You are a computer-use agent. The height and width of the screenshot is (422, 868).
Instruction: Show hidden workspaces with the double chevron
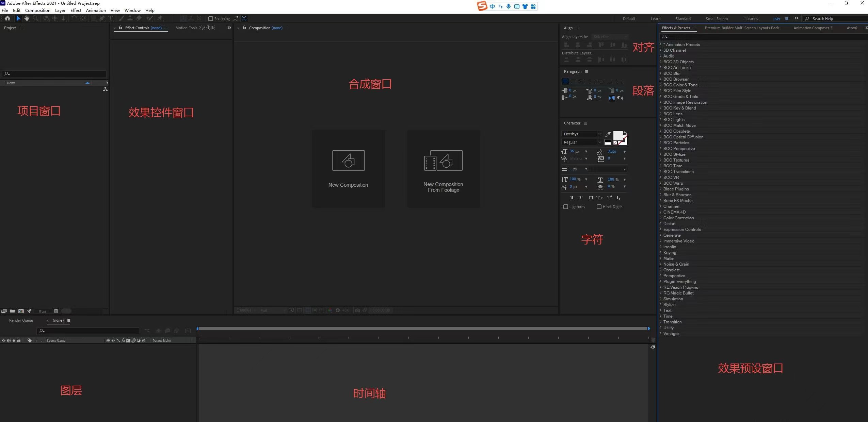pyautogui.click(x=797, y=18)
